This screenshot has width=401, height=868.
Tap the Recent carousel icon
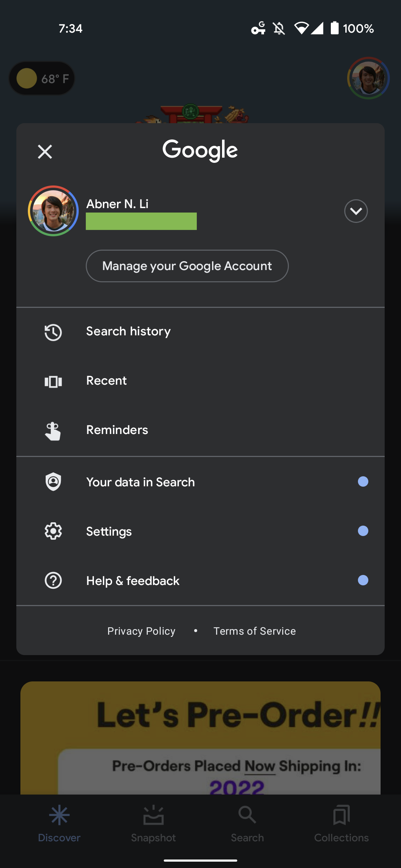(53, 381)
